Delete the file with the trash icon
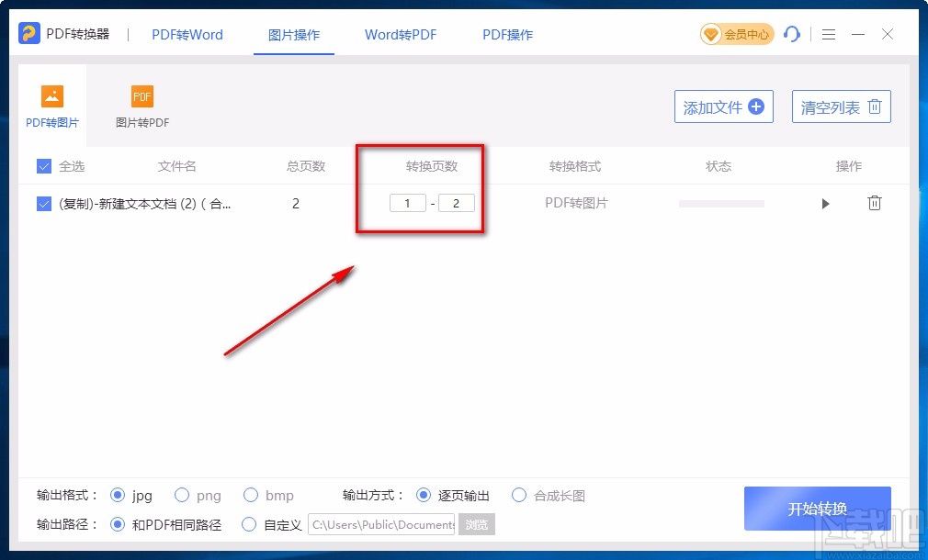This screenshot has width=928, height=560. [874, 203]
